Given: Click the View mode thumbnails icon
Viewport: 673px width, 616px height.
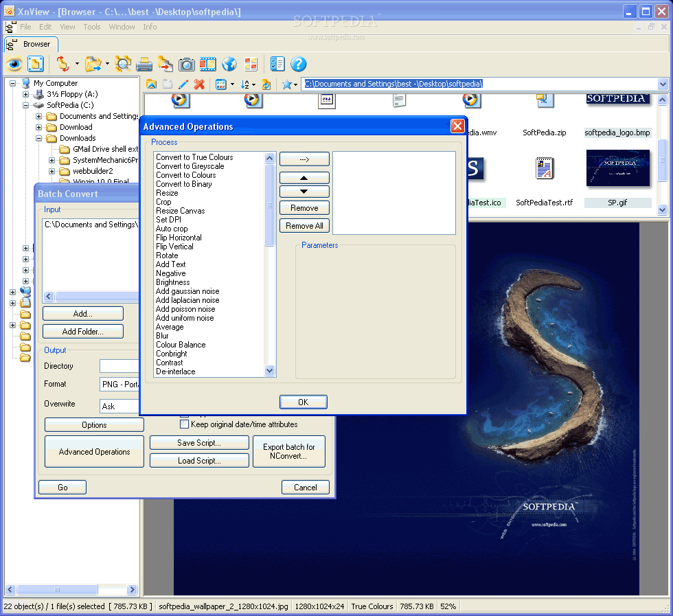Looking at the screenshot, I should tap(220, 84).
